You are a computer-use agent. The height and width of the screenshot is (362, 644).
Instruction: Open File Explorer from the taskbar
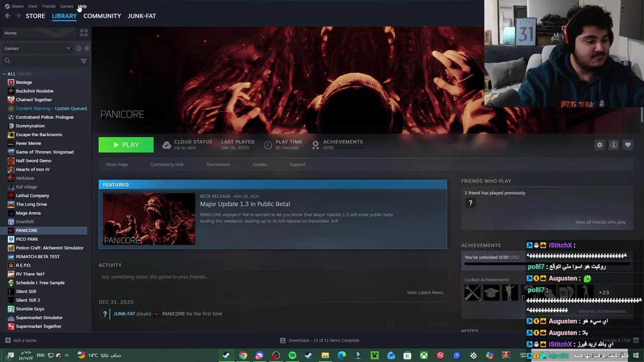(325, 355)
